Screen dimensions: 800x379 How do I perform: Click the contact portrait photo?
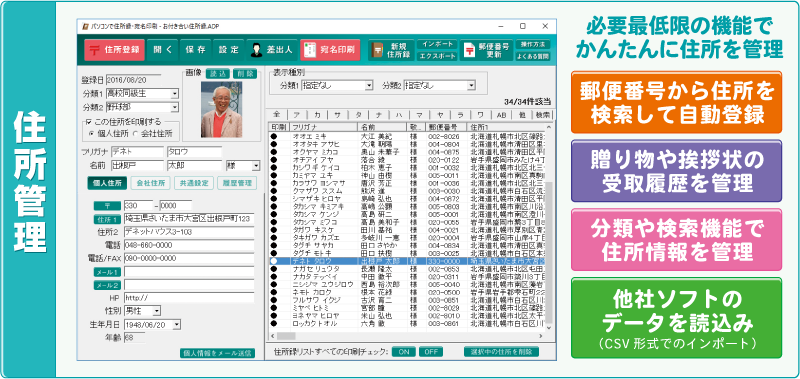click(x=221, y=109)
